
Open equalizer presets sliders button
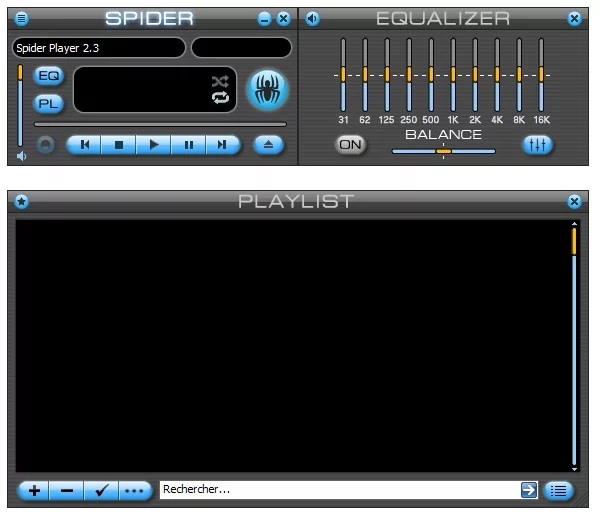point(537,145)
